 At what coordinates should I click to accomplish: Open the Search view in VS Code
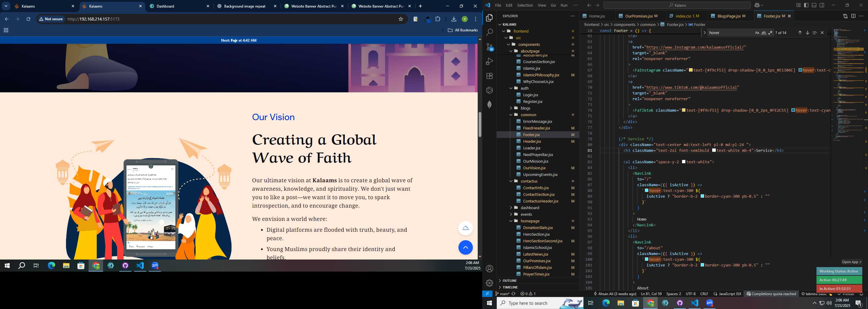[x=489, y=32]
